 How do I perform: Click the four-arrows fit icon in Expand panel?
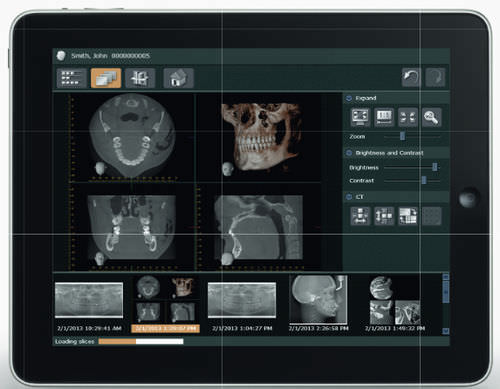click(x=408, y=117)
